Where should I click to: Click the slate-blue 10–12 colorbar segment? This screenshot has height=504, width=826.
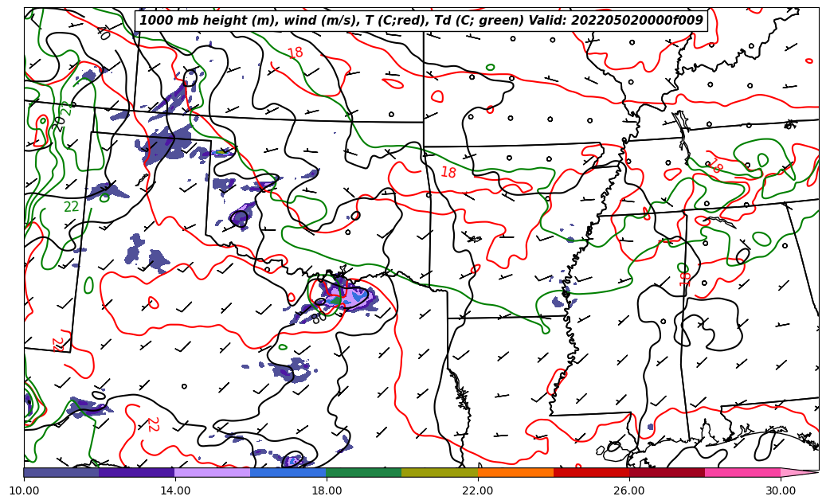coord(61,472)
